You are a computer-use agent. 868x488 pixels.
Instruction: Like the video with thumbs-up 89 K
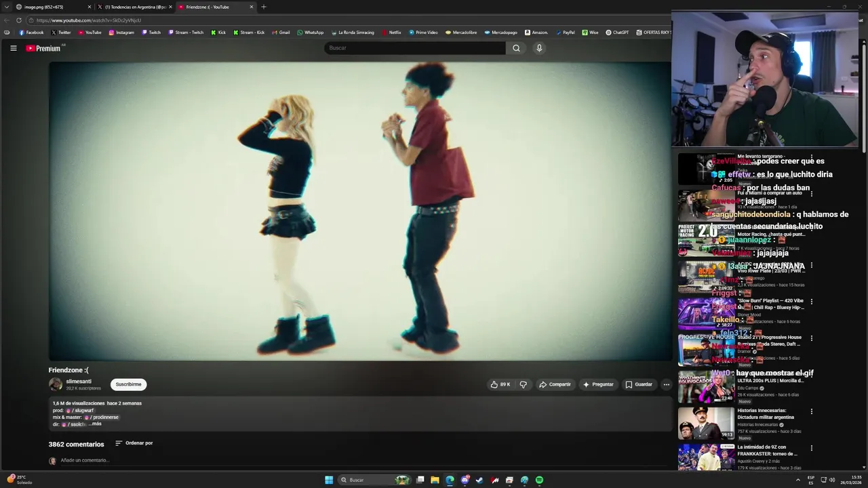click(500, 384)
